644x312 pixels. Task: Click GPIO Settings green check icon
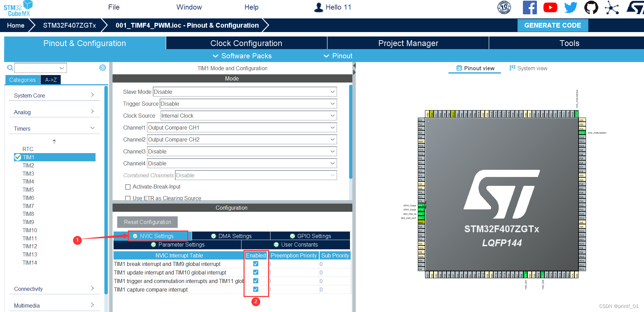(292, 236)
